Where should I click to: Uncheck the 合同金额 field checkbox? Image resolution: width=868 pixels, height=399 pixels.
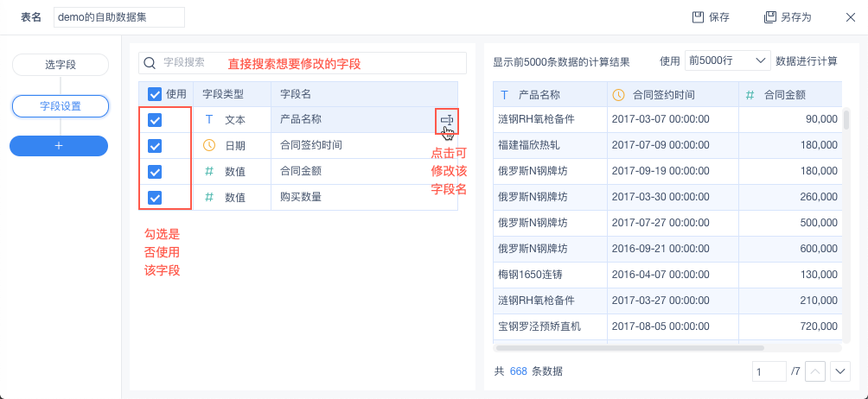click(x=155, y=172)
